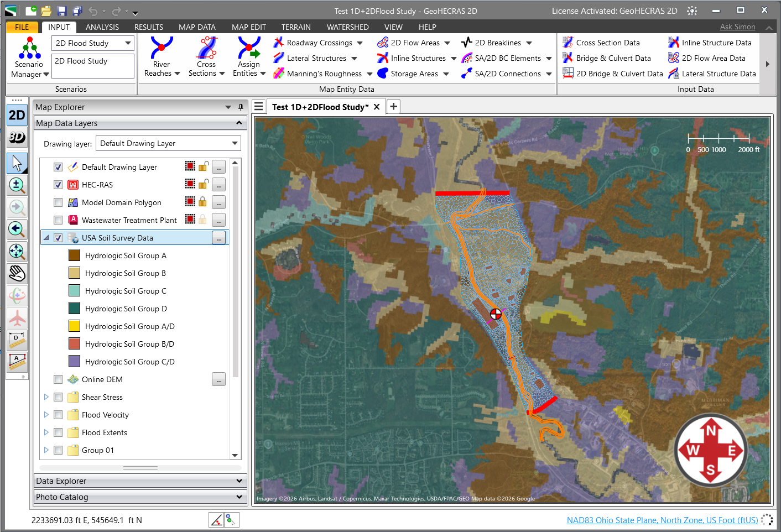Close the Test 1D+2DFlood Study tab

(x=377, y=107)
